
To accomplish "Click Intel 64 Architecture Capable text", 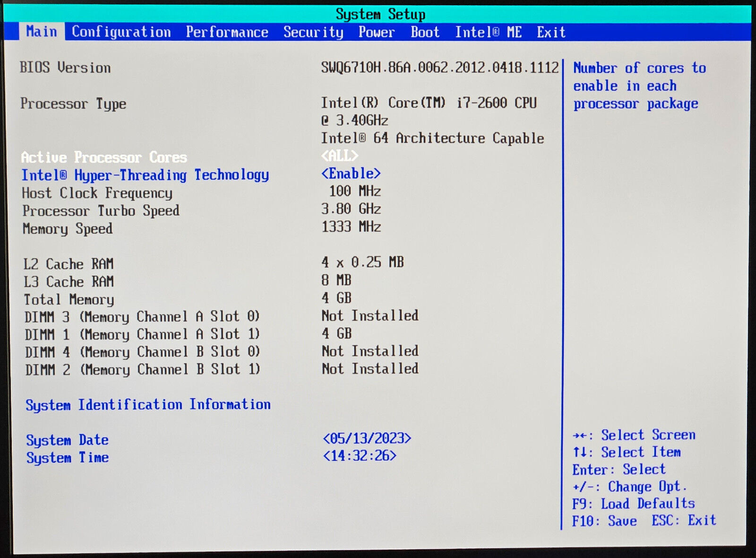I will click(433, 138).
